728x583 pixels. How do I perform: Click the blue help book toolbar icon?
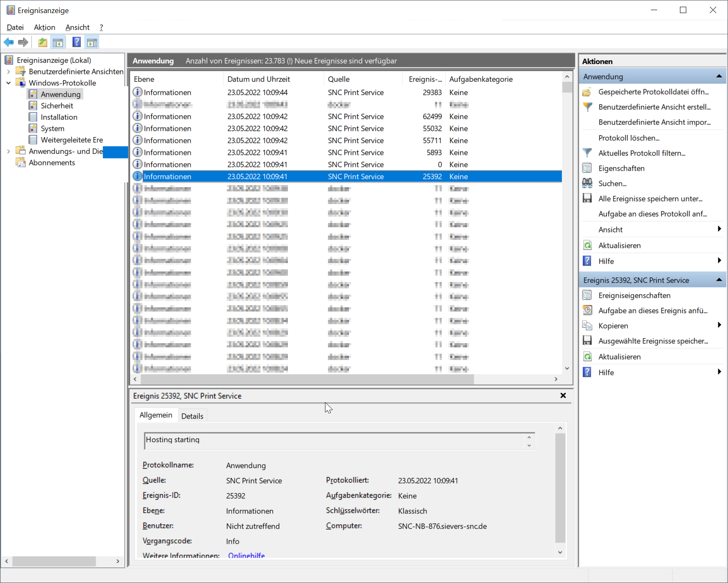(x=76, y=42)
